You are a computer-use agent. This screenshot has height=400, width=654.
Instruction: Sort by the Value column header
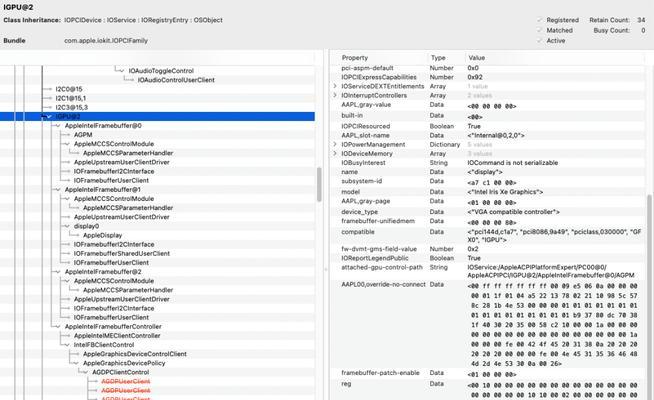coord(476,58)
